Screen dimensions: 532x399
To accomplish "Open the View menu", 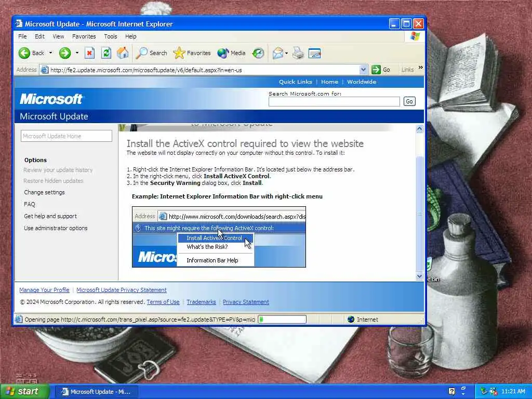I will [x=58, y=36].
